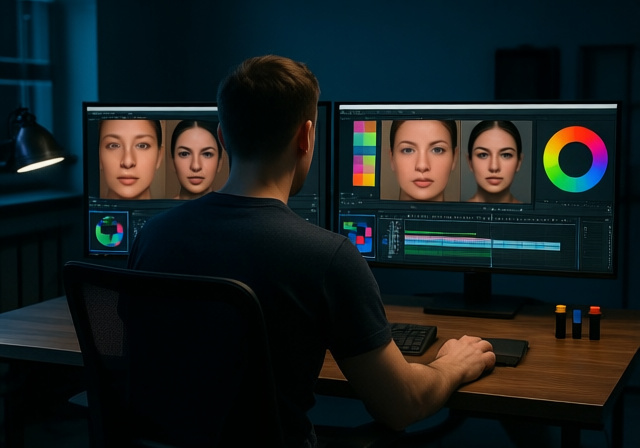Pick the top pink swatch in palette
The image size is (640, 448).
(359, 126)
